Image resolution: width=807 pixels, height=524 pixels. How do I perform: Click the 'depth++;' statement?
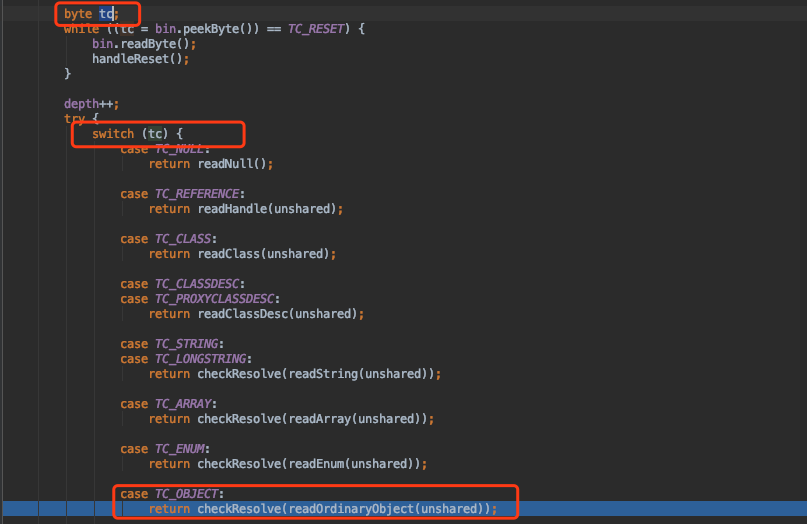pos(92,104)
